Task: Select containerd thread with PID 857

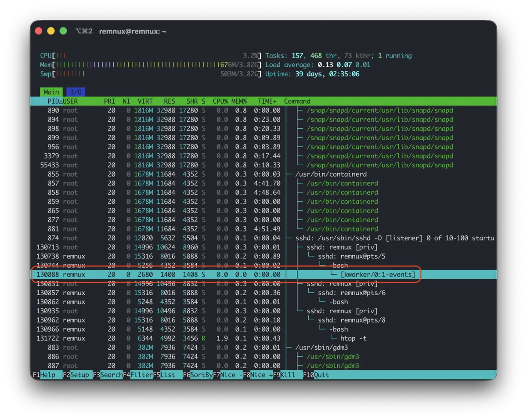Action: click(263, 183)
